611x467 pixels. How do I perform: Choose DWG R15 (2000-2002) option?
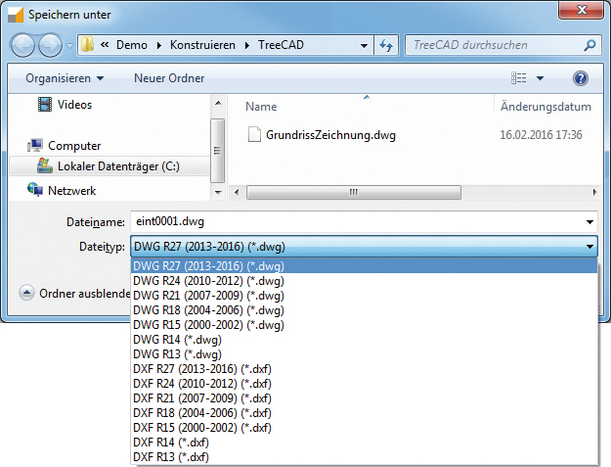(x=364, y=325)
